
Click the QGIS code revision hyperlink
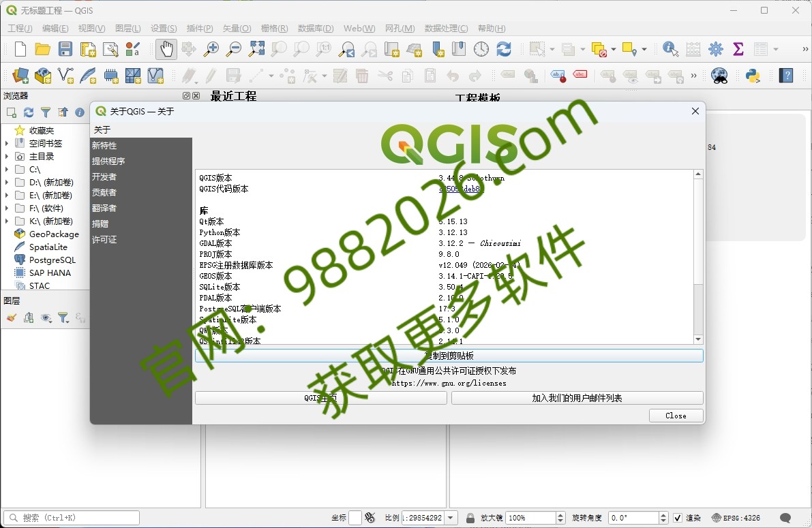click(460, 189)
